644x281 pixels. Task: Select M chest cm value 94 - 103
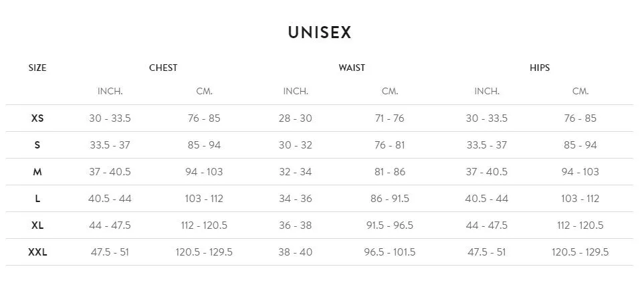[x=204, y=172]
